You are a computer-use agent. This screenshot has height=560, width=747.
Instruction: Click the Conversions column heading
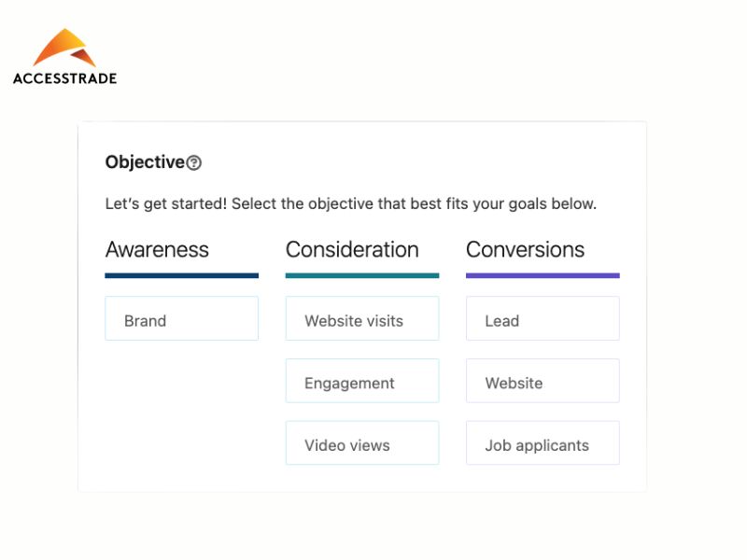525,250
